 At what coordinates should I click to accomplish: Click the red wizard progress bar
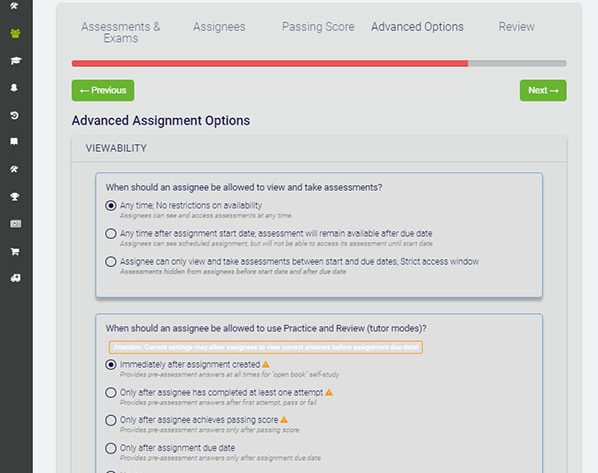coord(270,63)
